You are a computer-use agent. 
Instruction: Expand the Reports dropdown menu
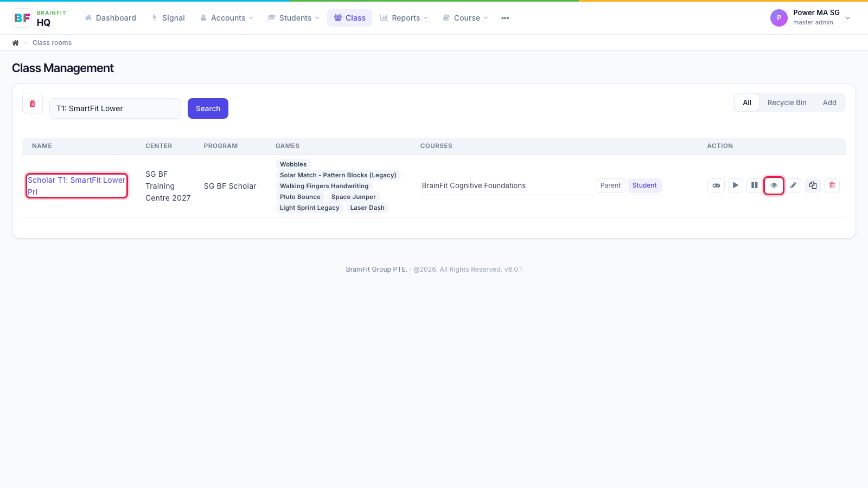point(404,18)
